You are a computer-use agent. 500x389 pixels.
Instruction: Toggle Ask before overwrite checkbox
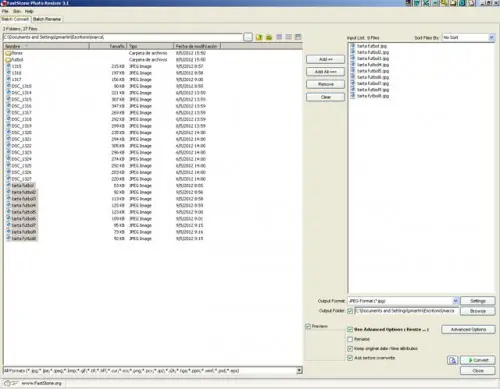click(350, 358)
